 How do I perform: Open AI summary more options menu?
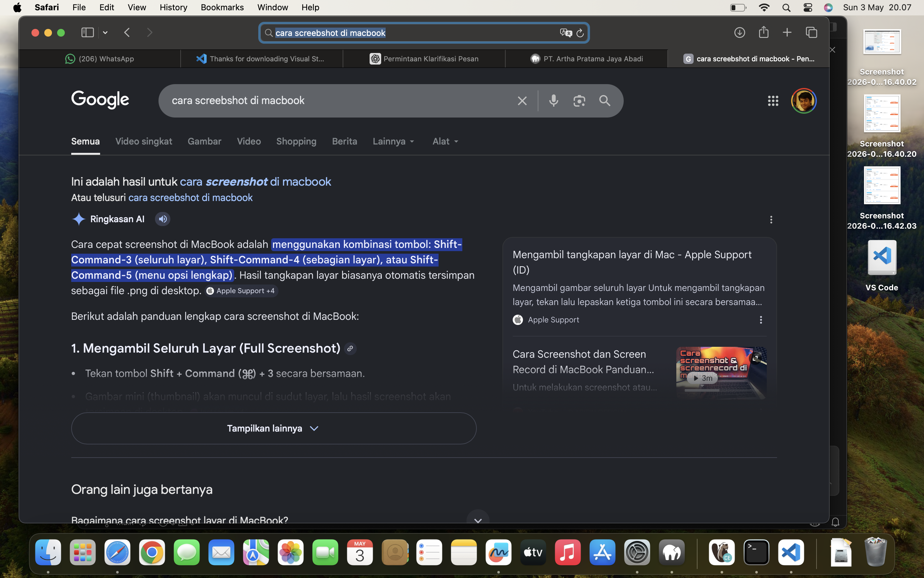(771, 219)
